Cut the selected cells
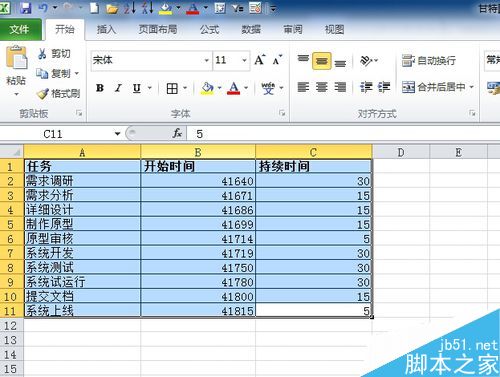This screenshot has width=500, height=377. 54,53
